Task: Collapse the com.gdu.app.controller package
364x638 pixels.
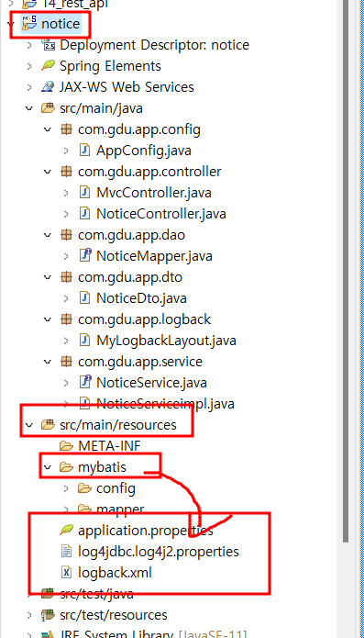Action: [x=48, y=172]
